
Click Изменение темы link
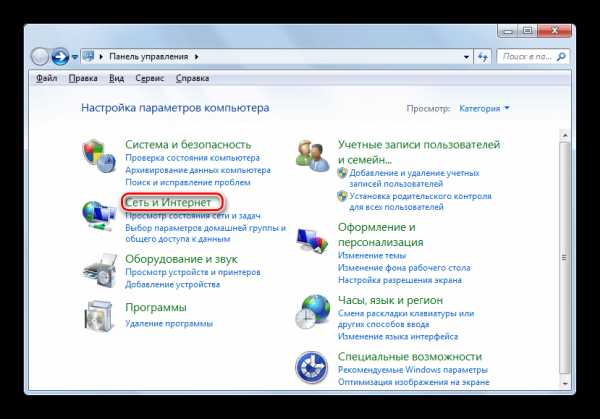coord(372,255)
